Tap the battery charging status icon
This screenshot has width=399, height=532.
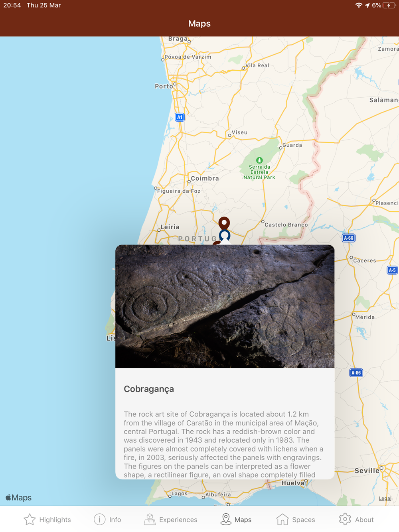[389, 5]
